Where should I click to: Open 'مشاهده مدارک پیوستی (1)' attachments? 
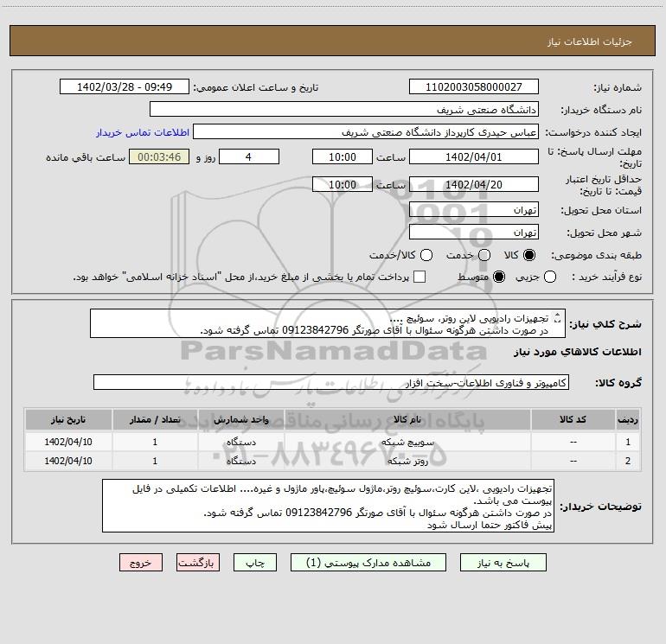(368, 563)
